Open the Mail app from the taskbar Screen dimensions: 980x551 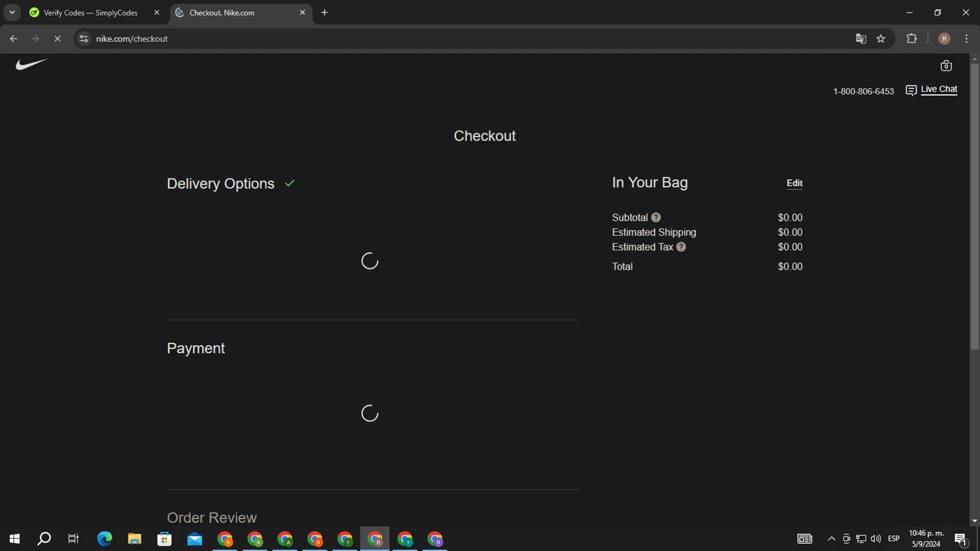click(x=195, y=539)
